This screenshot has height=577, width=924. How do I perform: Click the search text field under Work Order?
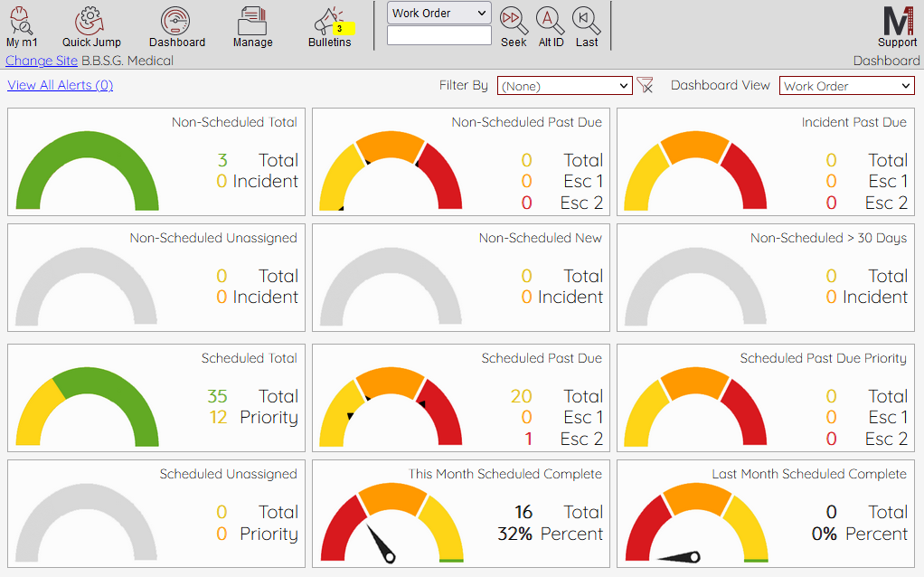coord(439,35)
